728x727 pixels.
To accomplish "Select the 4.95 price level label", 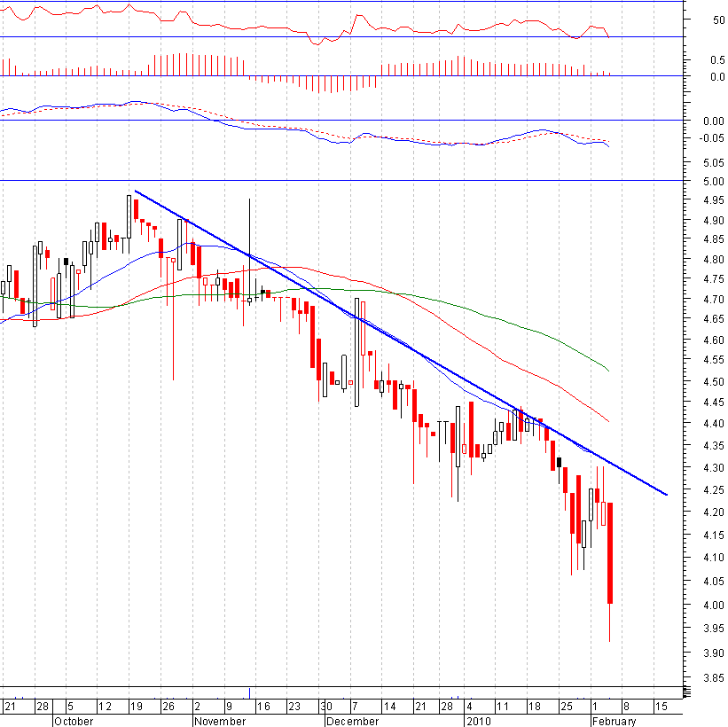I will (x=714, y=200).
